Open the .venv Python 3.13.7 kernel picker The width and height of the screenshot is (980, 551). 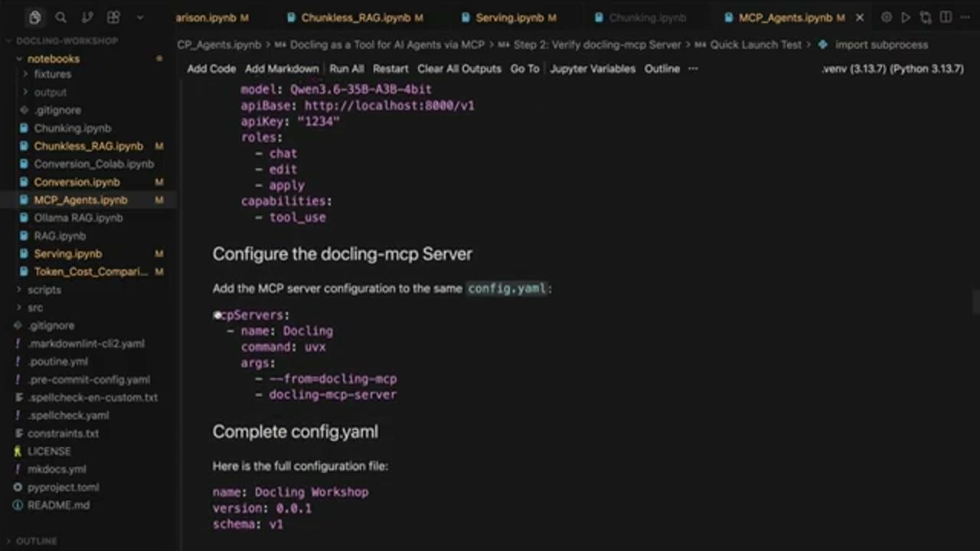click(x=893, y=69)
